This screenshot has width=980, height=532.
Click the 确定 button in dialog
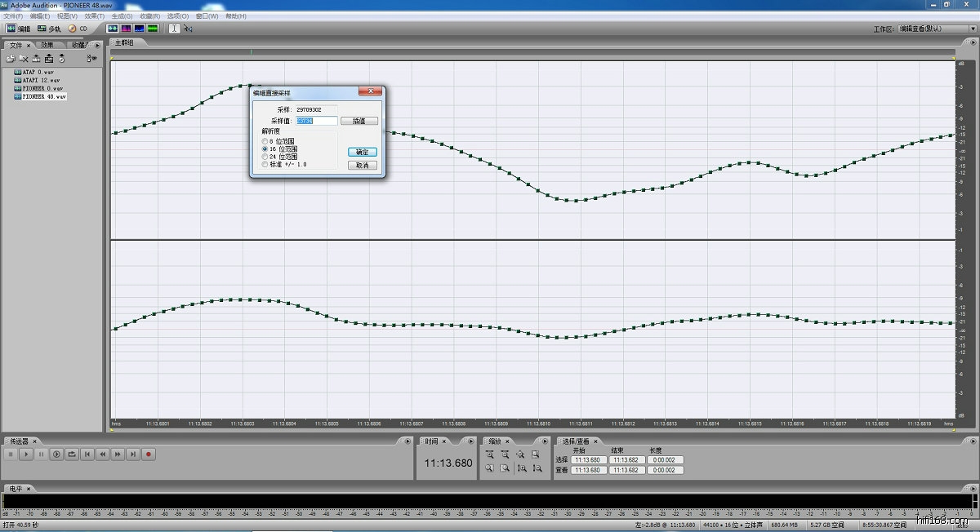coord(363,152)
